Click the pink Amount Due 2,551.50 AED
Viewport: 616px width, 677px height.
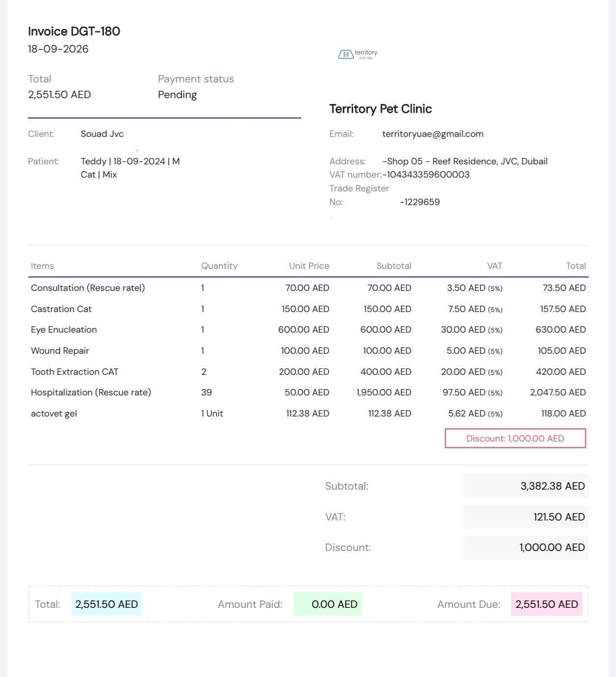[547, 604]
